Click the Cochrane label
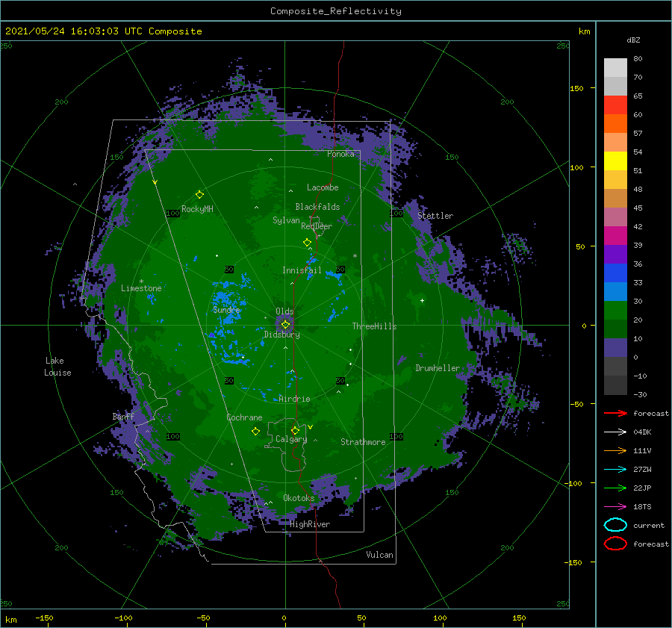Screen dimensions: 672x628 244,417
